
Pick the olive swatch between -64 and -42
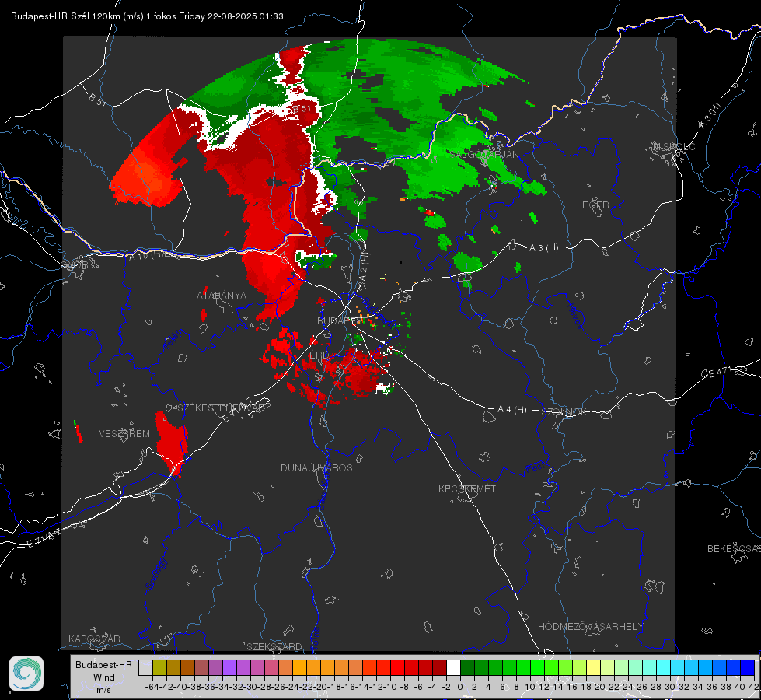[159, 667]
